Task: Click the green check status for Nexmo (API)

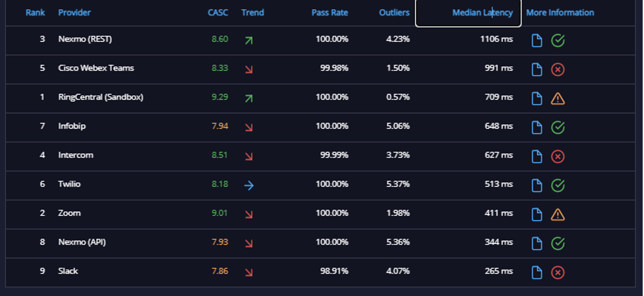Action: (558, 243)
